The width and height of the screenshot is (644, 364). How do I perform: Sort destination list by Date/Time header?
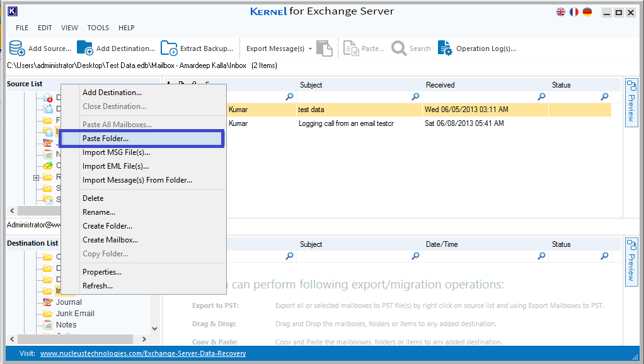442,244
